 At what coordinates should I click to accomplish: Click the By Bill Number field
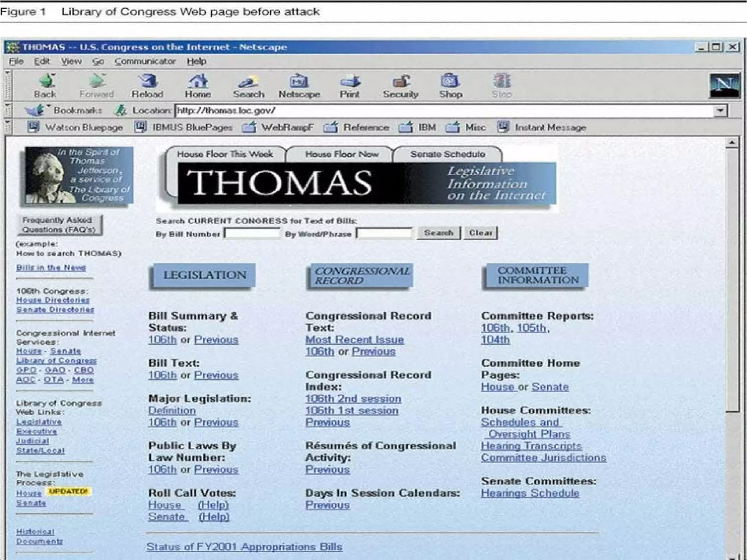pyautogui.click(x=252, y=233)
